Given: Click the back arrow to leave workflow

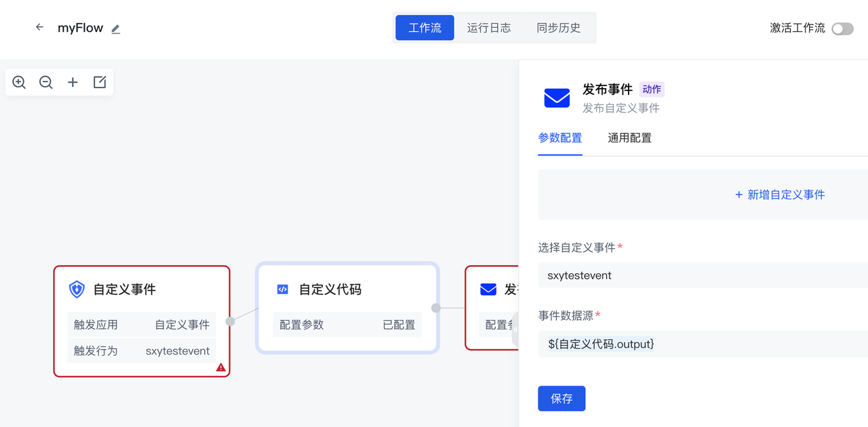Looking at the screenshot, I should [x=39, y=27].
